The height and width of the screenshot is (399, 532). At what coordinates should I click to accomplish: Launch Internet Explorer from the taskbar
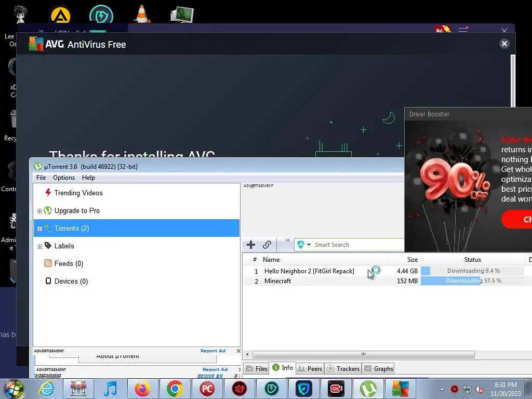[46, 389]
